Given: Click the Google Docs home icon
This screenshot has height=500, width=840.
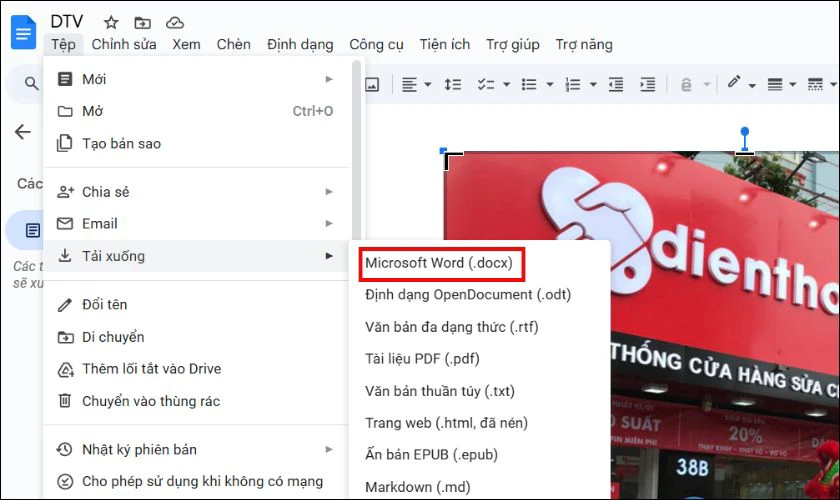Looking at the screenshot, I should pyautogui.click(x=23, y=33).
